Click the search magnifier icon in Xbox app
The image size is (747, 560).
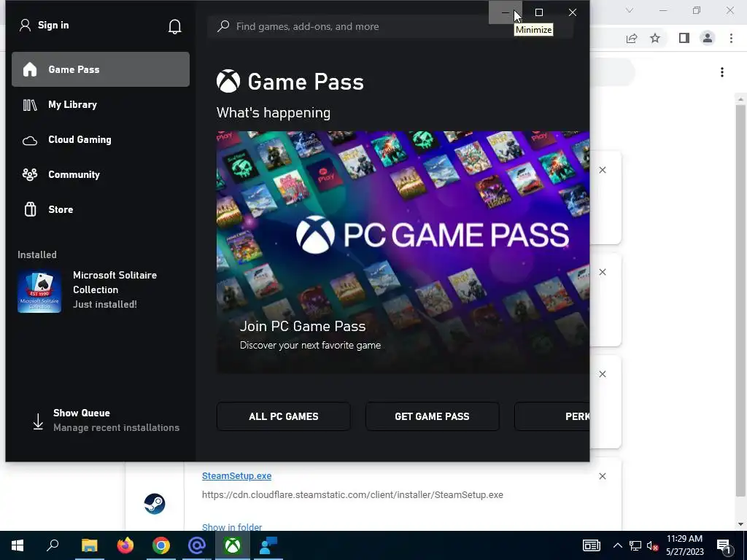click(x=223, y=26)
